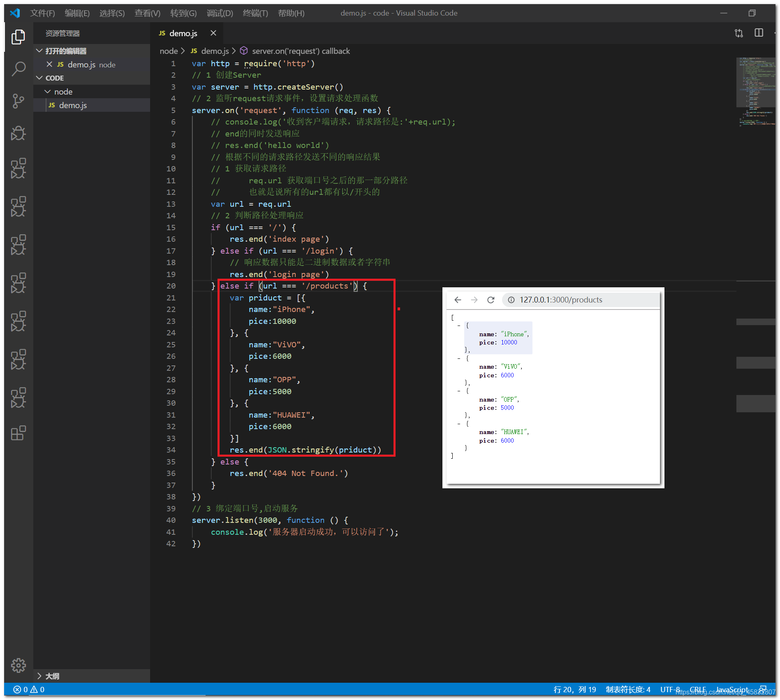Collapse the CODE folder section
This screenshot has height=700, width=780.
pos(92,78)
